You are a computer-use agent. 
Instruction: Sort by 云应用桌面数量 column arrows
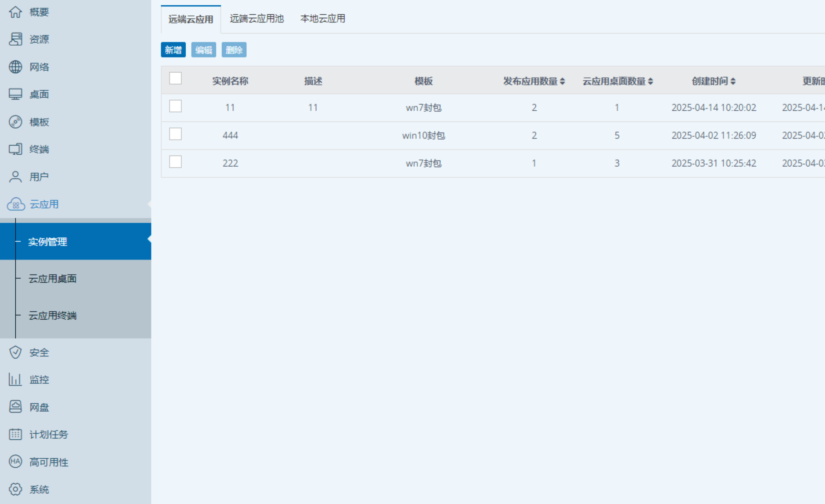(x=650, y=81)
